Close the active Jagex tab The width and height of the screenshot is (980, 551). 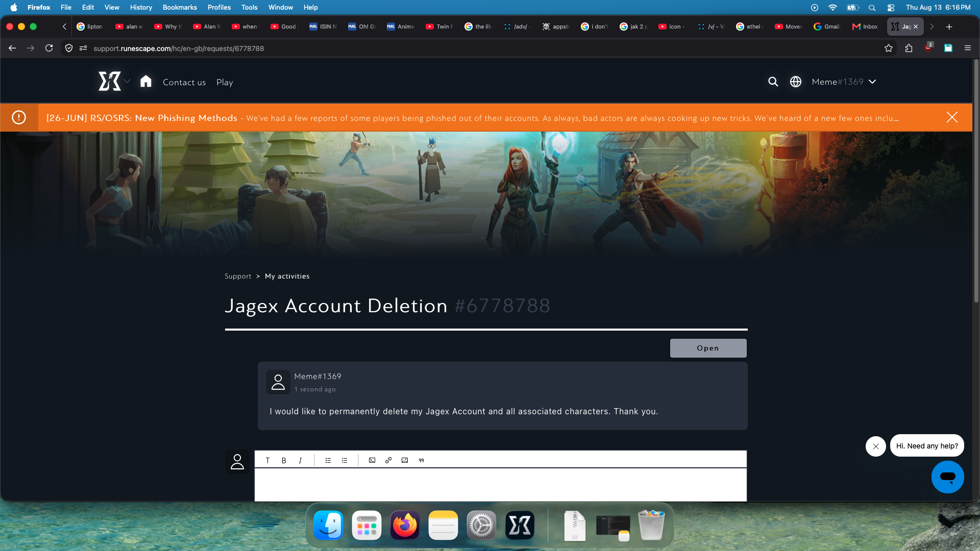pos(916,27)
